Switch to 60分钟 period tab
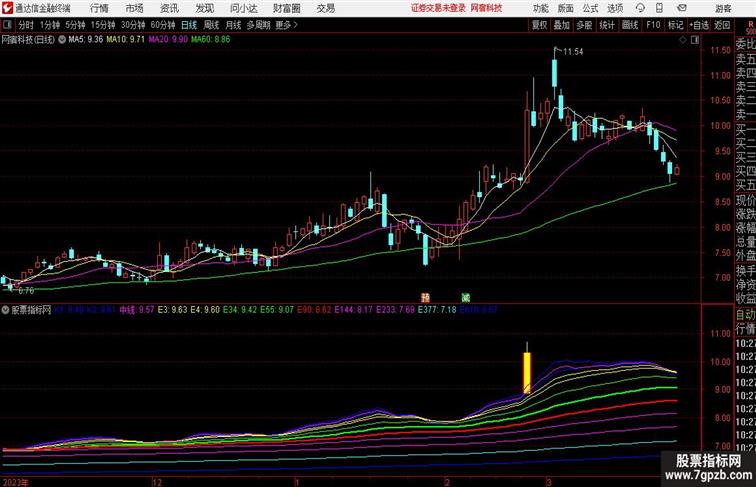 pos(163,25)
